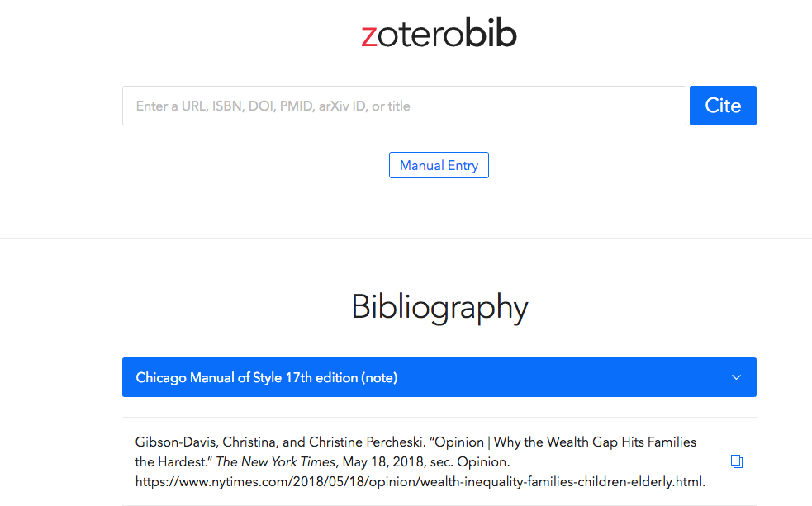Select the '17th edition (note)' style label
Screen dimensions: 812x506
coord(341,378)
